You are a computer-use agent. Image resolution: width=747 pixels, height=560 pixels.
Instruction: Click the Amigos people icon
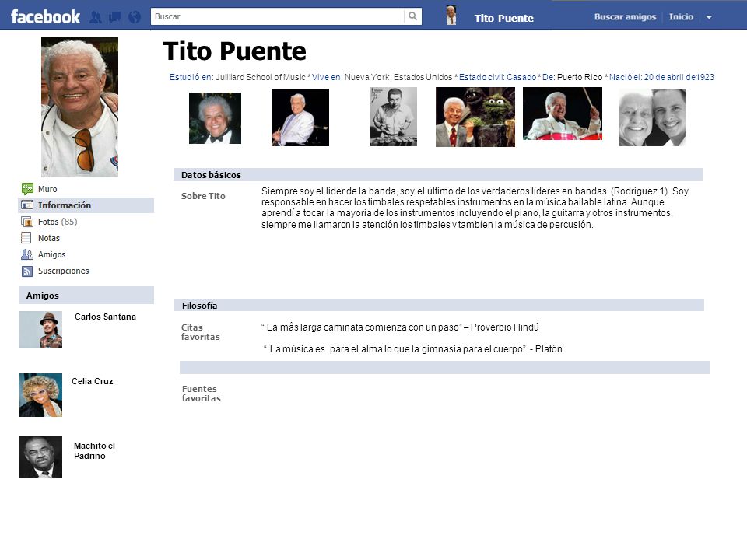point(27,254)
